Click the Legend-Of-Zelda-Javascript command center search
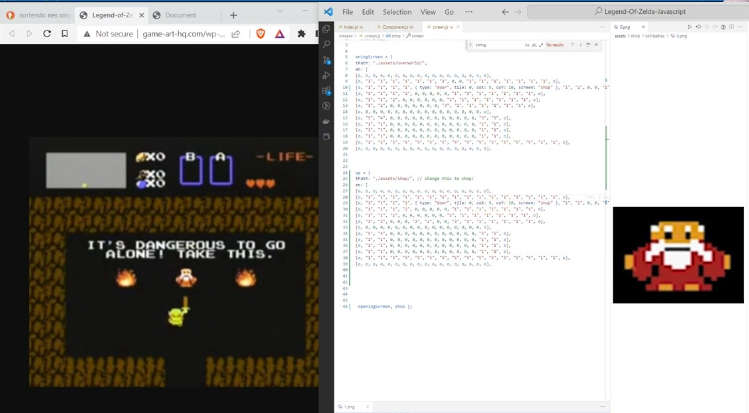Screen dimensions: 749x413 tap(640, 11)
